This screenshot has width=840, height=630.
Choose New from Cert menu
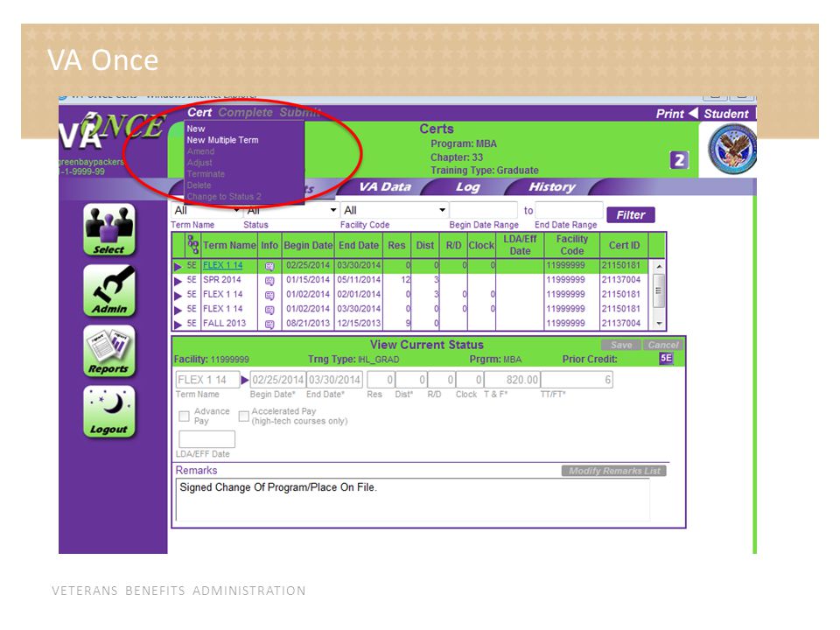coord(196,129)
